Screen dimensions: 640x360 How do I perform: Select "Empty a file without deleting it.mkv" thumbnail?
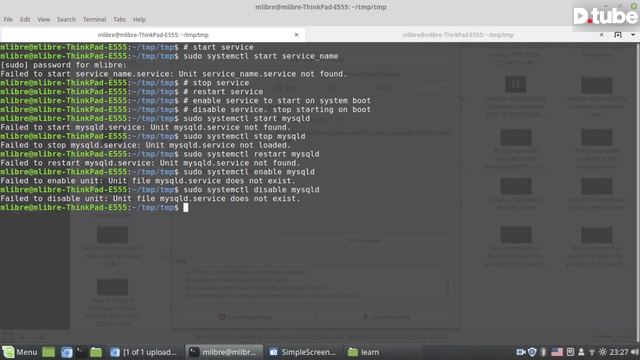516,194
